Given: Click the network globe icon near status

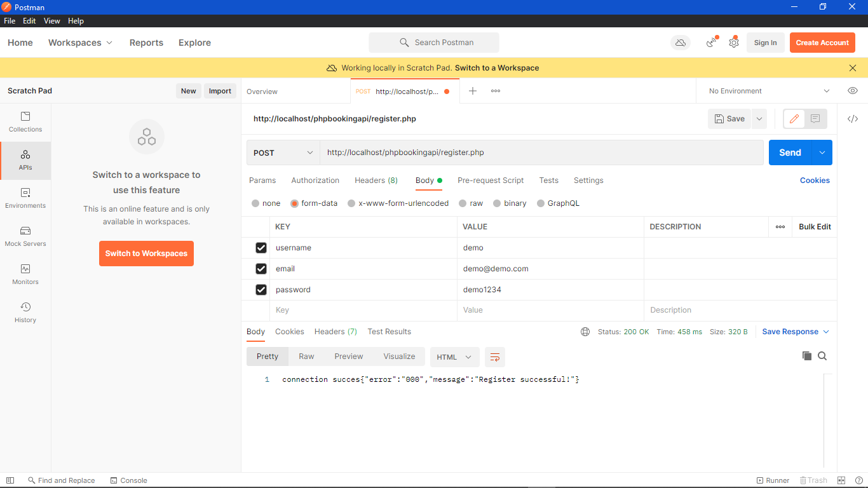Looking at the screenshot, I should point(585,332).
